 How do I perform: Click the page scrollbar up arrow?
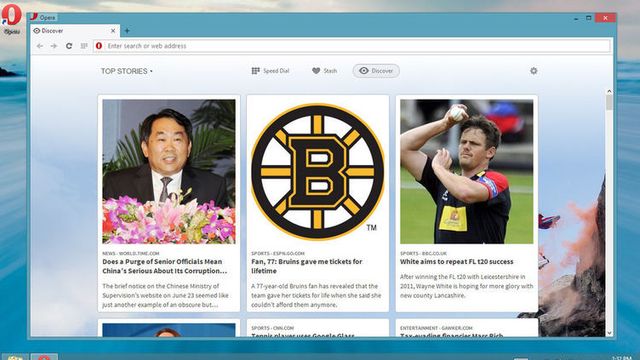click(x=609, y=91)
